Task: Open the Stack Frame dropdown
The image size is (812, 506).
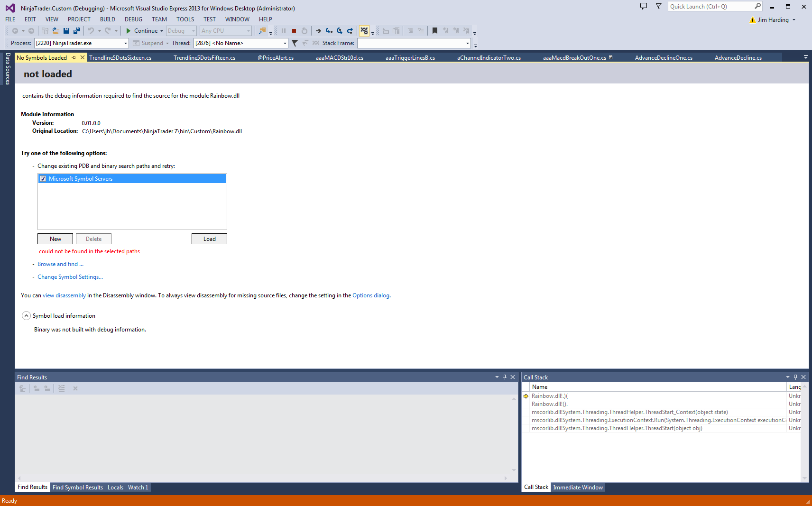Action: click(x=468, y=43)
